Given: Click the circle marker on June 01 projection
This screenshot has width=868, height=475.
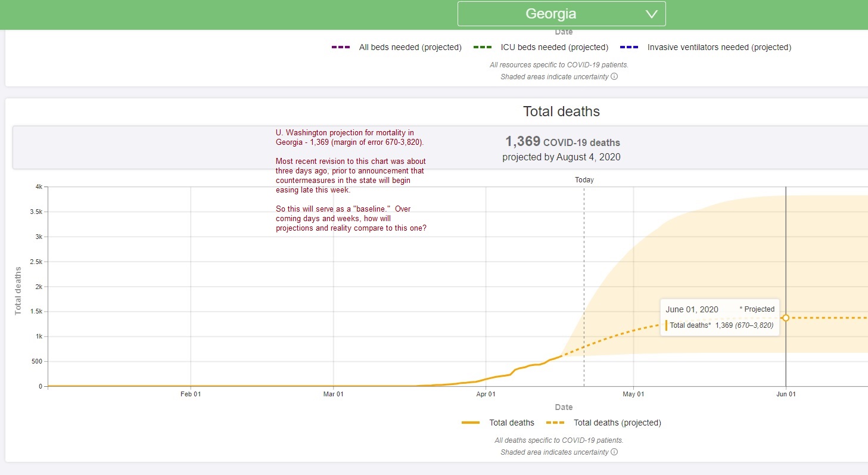Looking at the screenshot, I should [786, 318].
